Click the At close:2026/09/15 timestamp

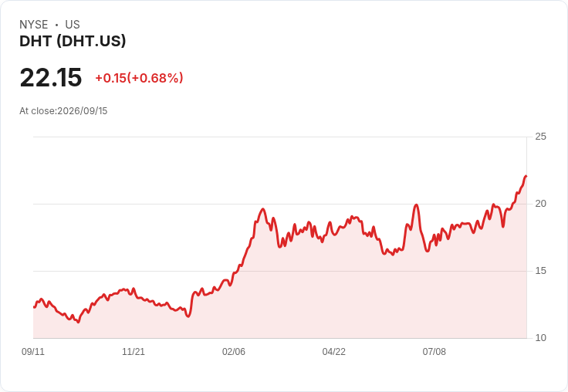(x=63, y=111)
